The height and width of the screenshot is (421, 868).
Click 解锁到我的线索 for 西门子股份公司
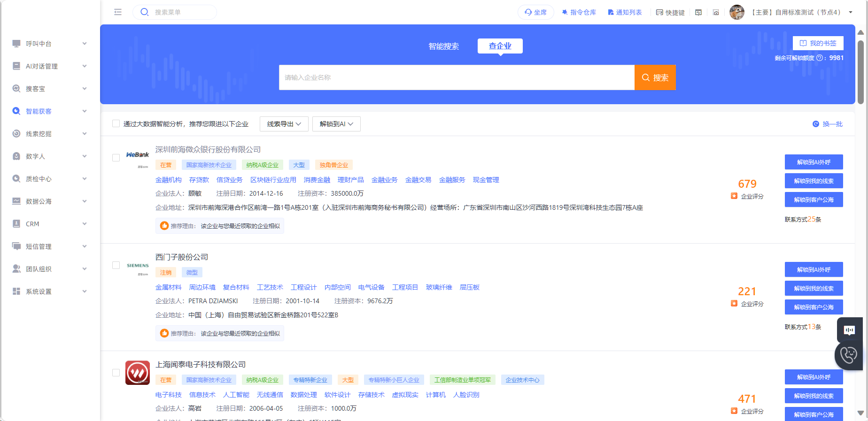pos(814,288)
